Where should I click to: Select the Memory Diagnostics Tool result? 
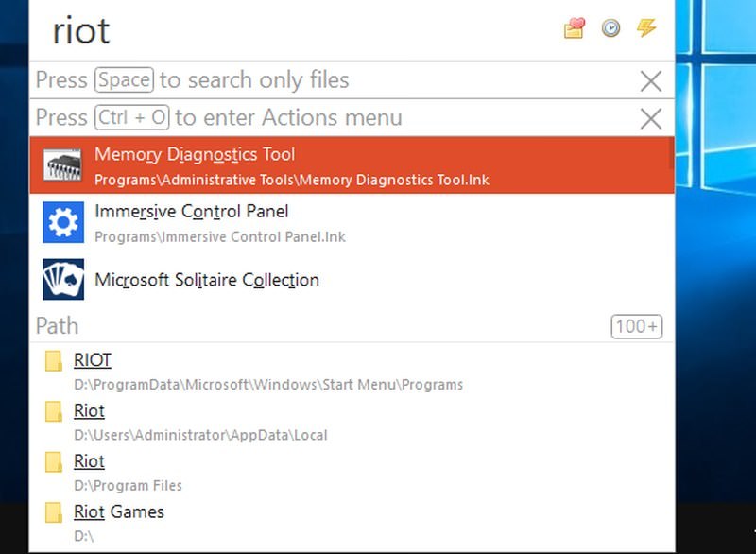pos(283,165)
